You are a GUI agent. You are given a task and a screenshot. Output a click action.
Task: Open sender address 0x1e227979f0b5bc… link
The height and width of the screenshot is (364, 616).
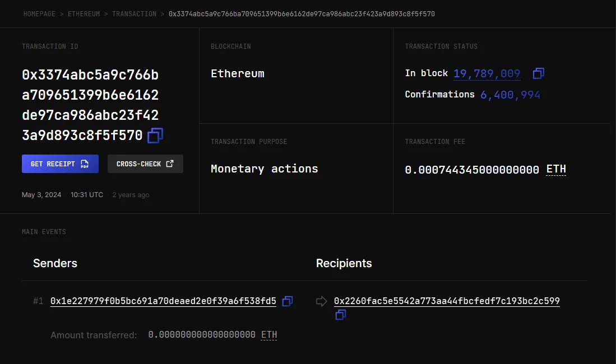[x=164, y=301]
